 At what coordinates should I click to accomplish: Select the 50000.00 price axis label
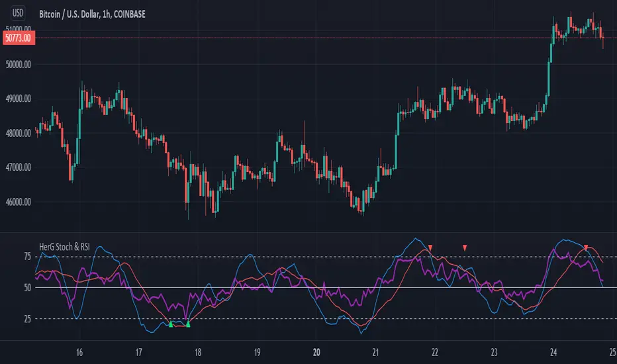[x=18, y=65]
